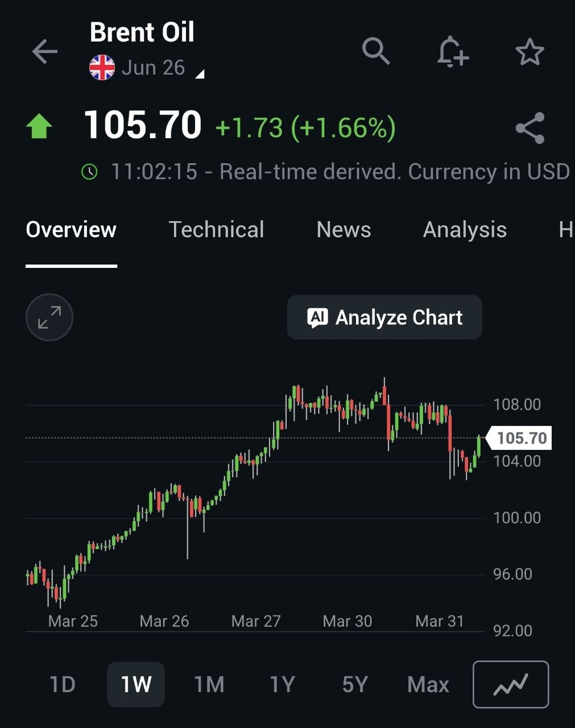The width and height of the screenshot is (575, 728).
Task: Show Max chart history
Action: [x=428, y=684]
